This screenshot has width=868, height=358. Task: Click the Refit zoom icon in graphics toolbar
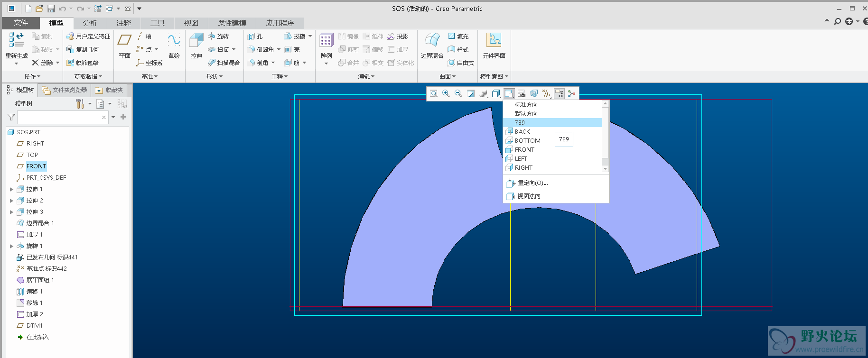(434, 93)
